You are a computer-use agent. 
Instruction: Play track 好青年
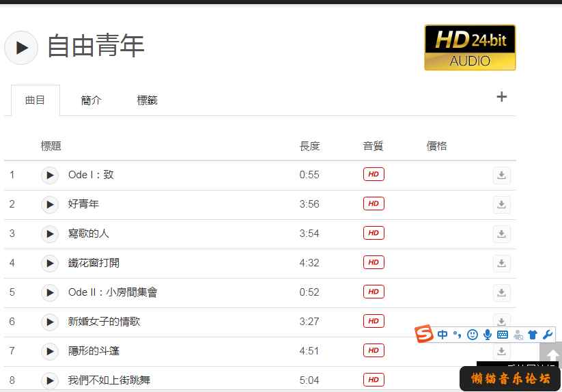pos(50,204)
